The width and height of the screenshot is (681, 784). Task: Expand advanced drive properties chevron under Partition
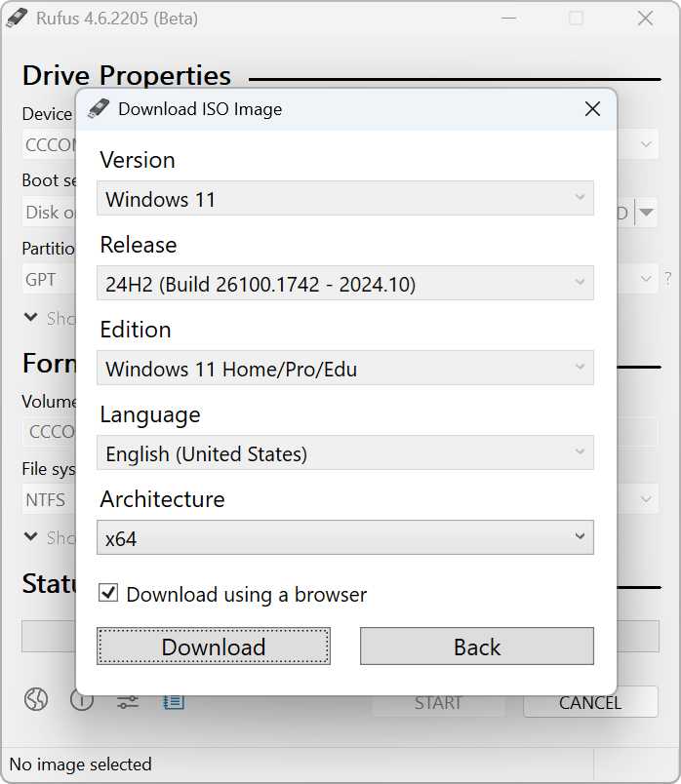point(31,318)
